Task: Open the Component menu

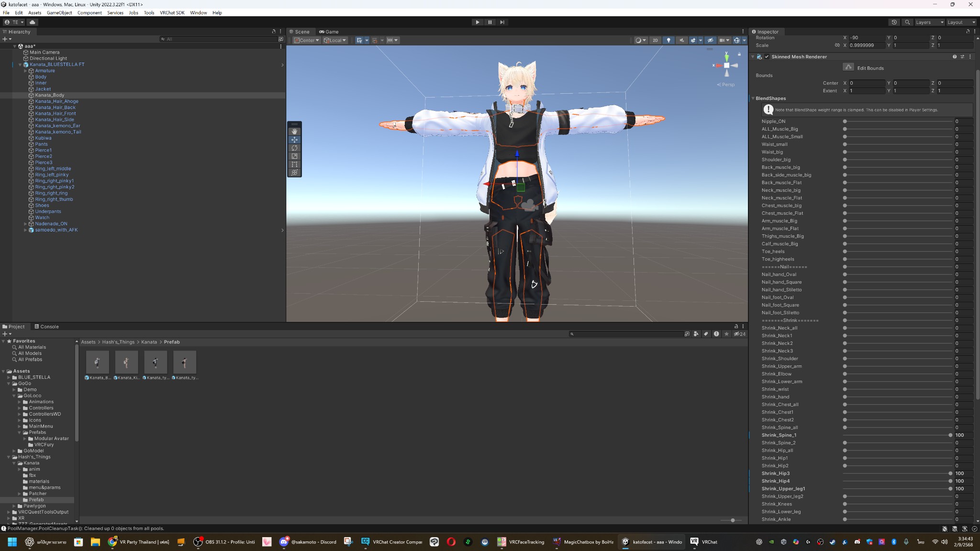Action: pyautogui.click(x=89, y=12)
